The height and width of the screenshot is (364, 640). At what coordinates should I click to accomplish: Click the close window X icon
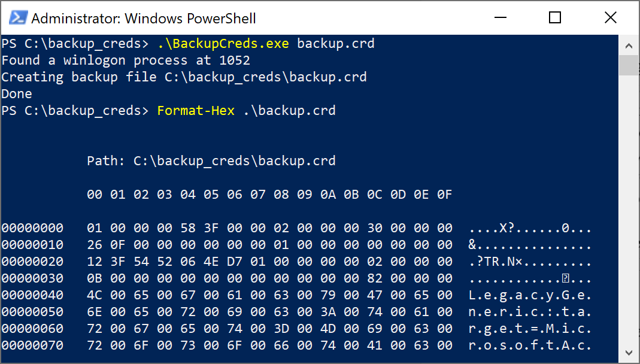click(x=610, y=18)
